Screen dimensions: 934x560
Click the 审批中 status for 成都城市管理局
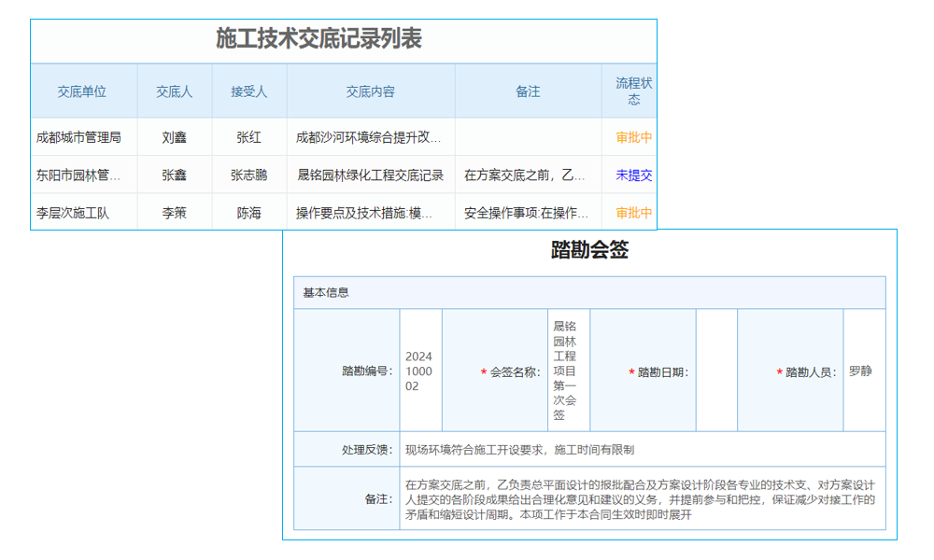tap(631, 137)
